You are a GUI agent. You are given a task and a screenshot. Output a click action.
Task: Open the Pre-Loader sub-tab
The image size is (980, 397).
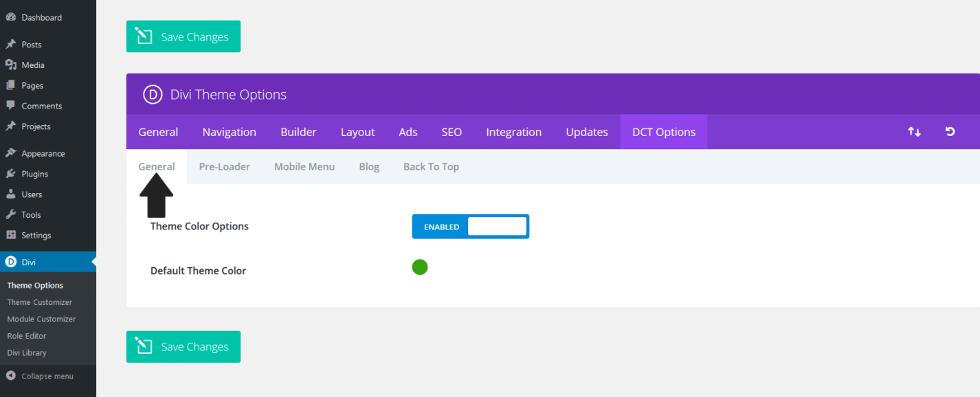225,166
